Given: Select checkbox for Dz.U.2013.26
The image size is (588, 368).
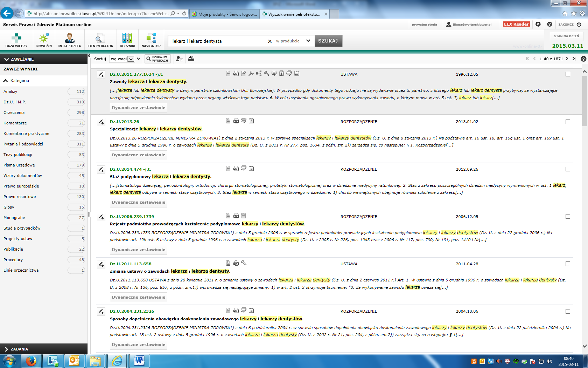Looking at the screenshot, I should [568, 122].
